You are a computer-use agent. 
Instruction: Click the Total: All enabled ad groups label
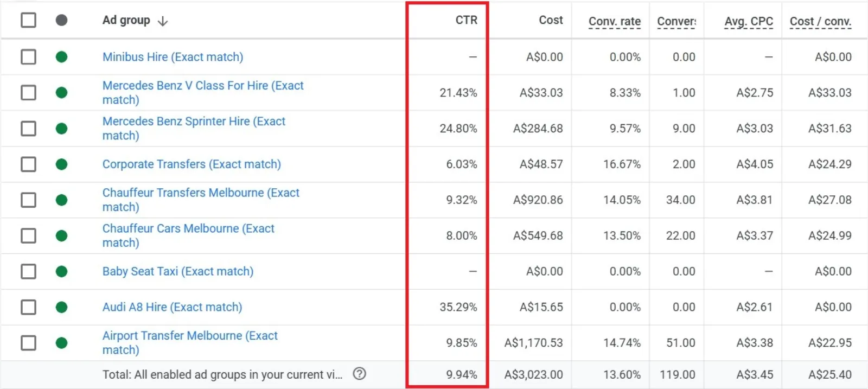coord(222,374)
